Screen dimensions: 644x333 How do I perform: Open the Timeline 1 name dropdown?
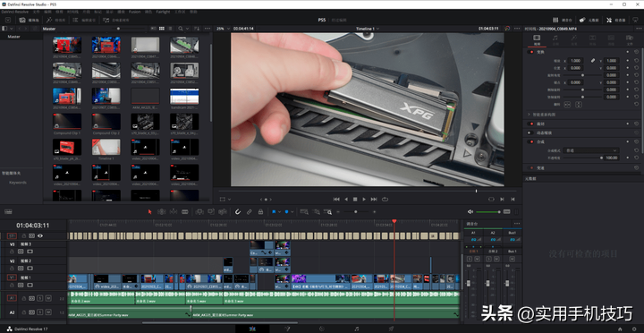pos(368,29)
